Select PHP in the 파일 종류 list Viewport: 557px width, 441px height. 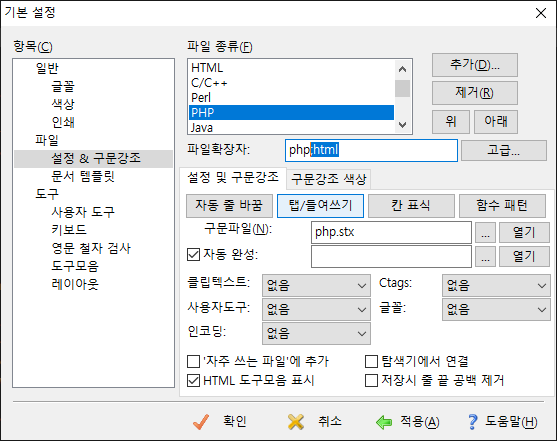tap(291, 113)
